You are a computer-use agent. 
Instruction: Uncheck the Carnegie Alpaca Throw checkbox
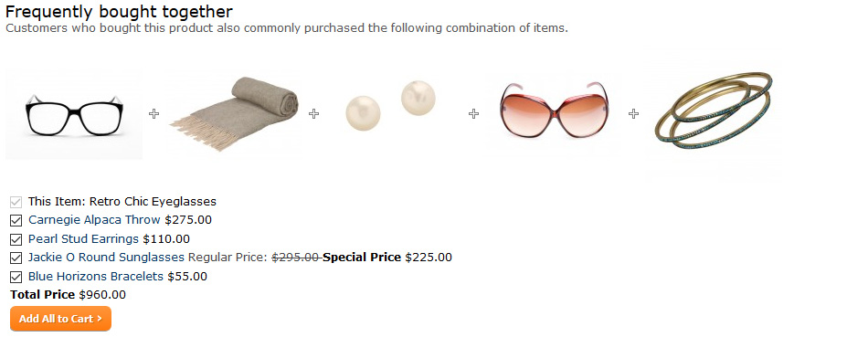click(x=16, y=221)
